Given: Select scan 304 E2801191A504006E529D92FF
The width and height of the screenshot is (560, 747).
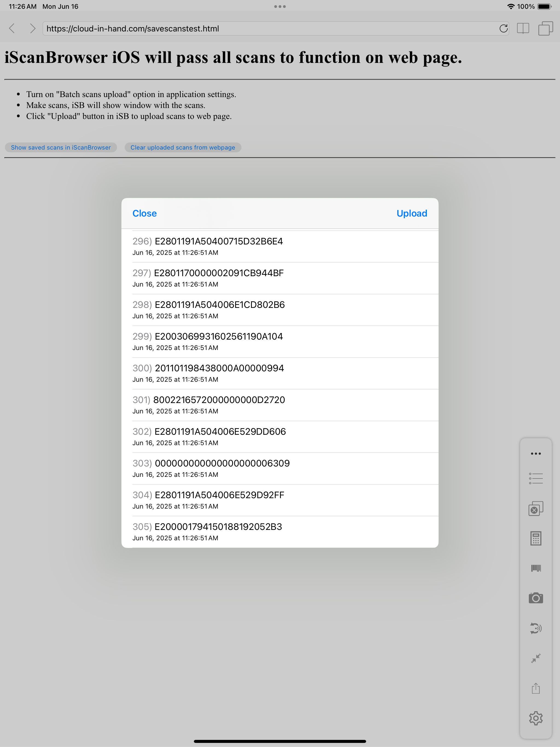Looking at the screenshot, I should (280, 500).
